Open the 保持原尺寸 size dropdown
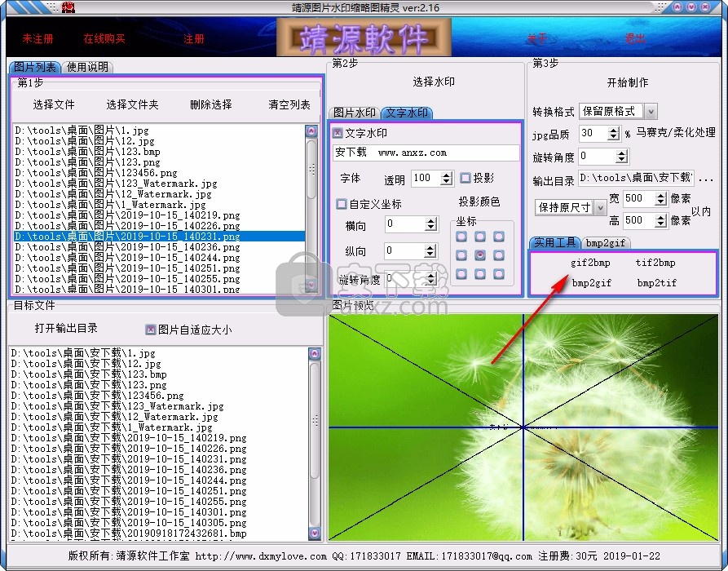The height and width of the screenshot is (571, 728). 600,208
